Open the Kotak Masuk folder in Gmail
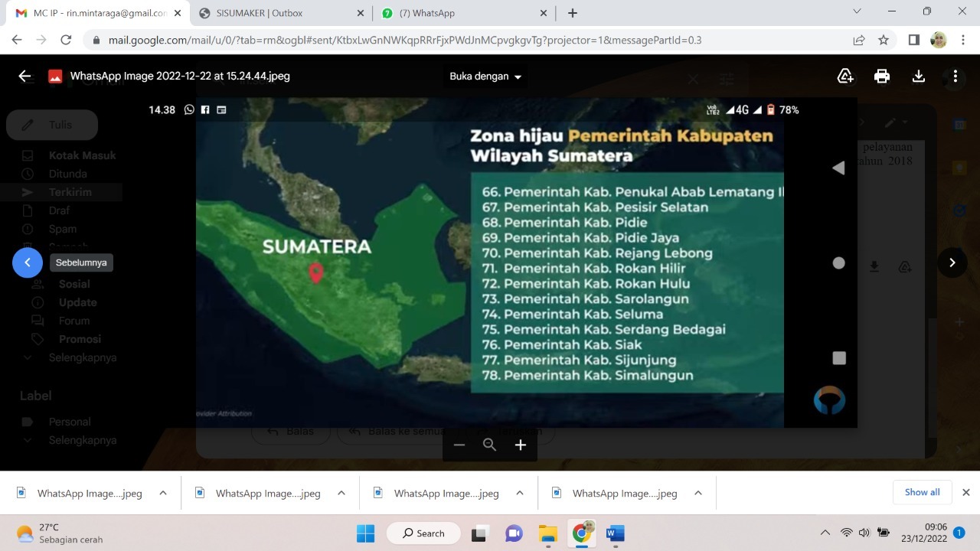This screenshot has width=980, height=551. pyautogui.click(x=82, y=155)
